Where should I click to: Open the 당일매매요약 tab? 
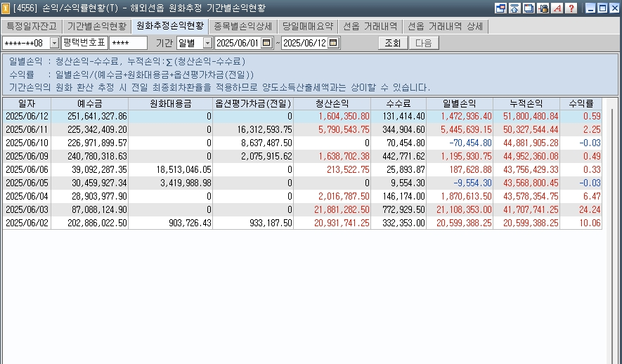[307, 27]
